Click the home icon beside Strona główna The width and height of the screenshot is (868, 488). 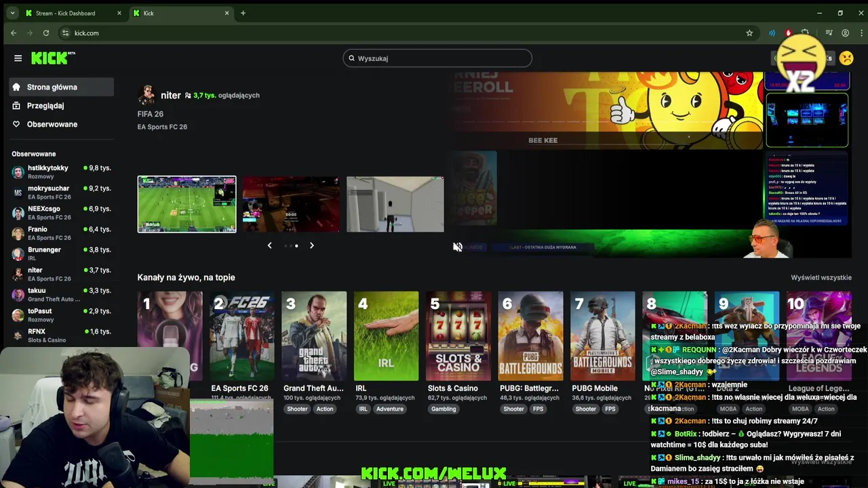[16, 87]
